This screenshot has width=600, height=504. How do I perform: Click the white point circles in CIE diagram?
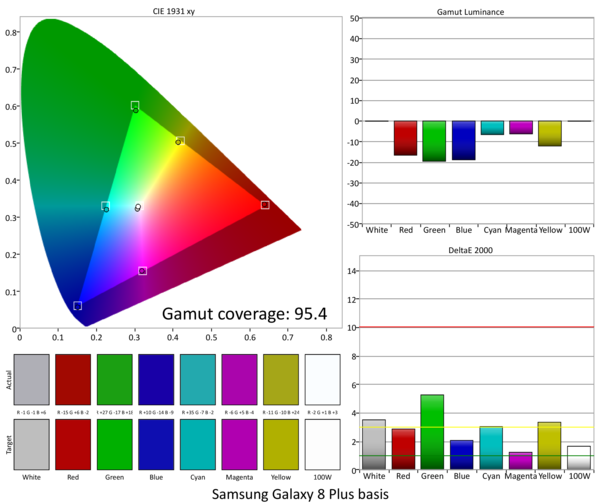coord(138,208)
